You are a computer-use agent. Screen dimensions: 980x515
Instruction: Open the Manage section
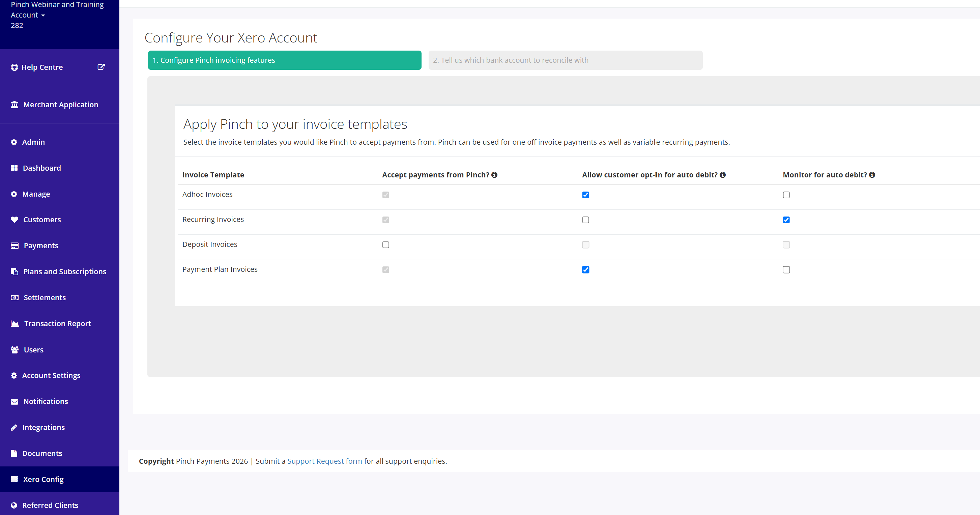[60, 194]
